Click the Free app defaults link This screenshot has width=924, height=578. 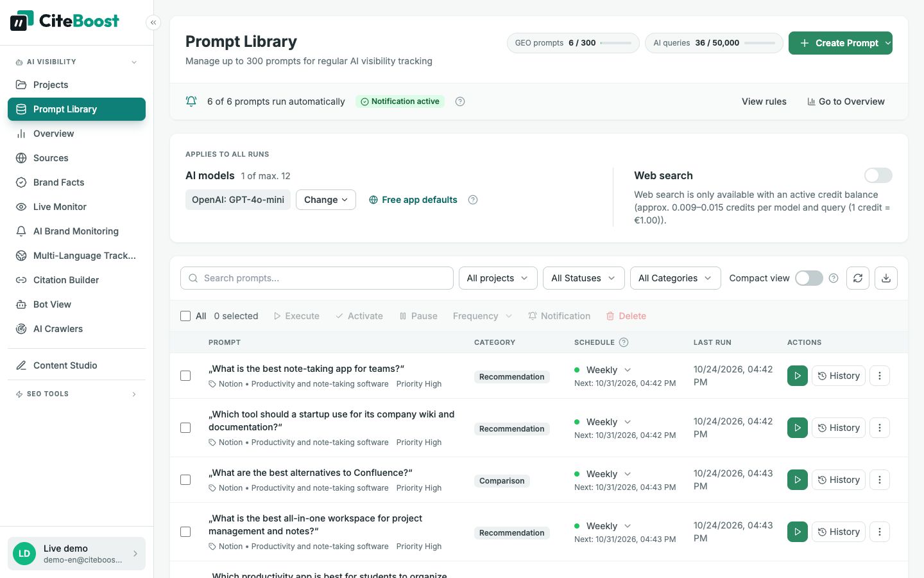pyautogui.click(x=413, y=200)
